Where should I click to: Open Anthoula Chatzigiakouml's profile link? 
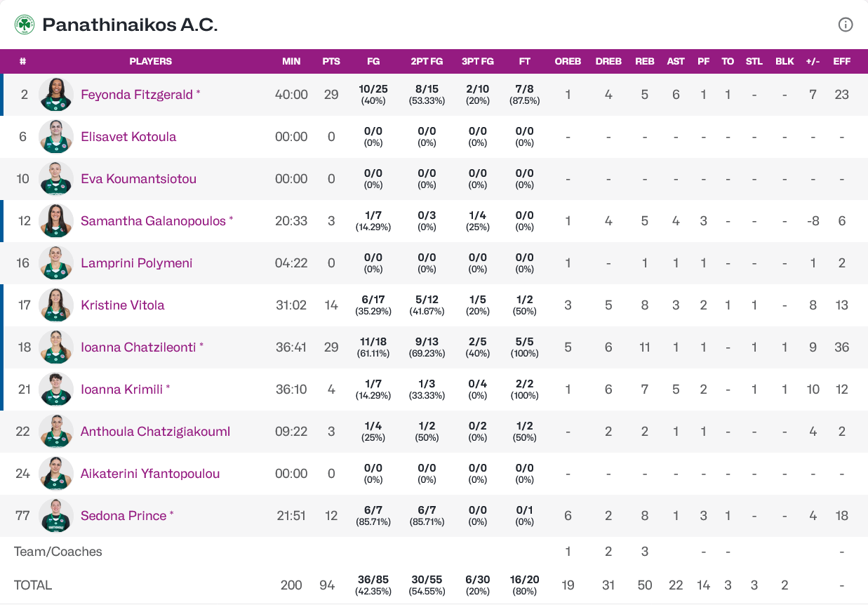coord(155,431)
